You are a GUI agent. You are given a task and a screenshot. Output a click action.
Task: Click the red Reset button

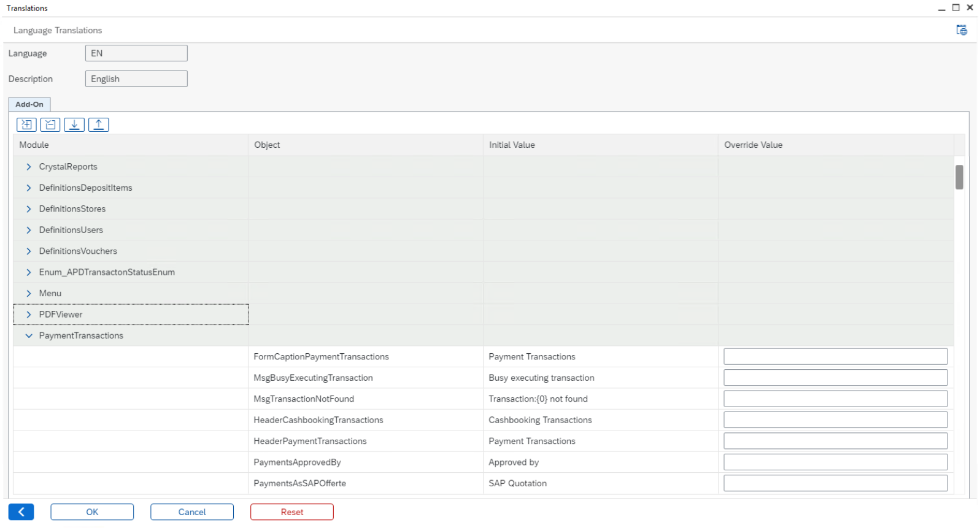click(x=292, y=512)
